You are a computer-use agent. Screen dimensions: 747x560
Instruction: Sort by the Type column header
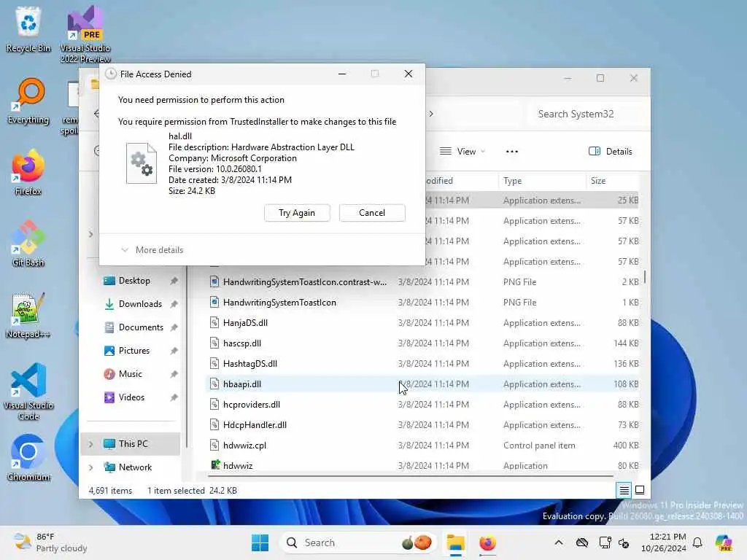click(x=542, y=181)
